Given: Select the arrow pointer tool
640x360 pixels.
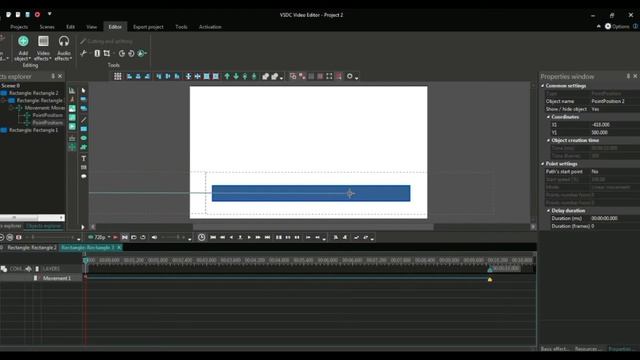Looking at the screenshot, I should tap(83, 90).
